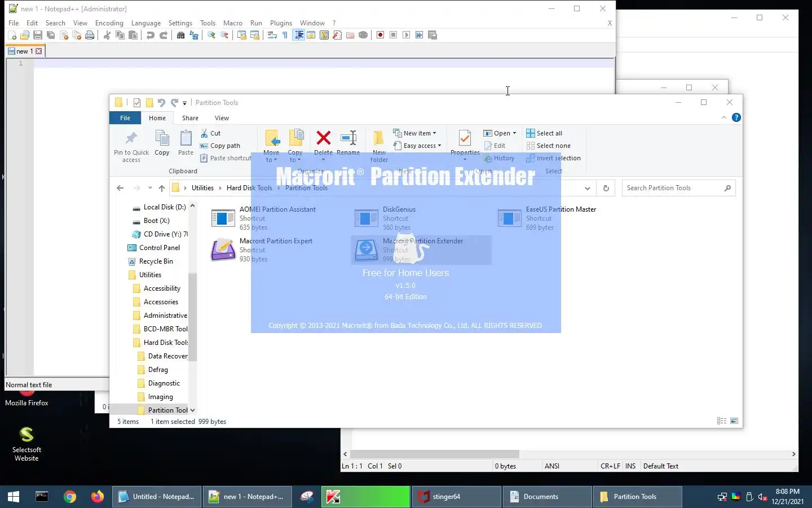Click the Playback Macro icon in Notepad++ toolbar
812x508 pixels.
pos(407,35)
